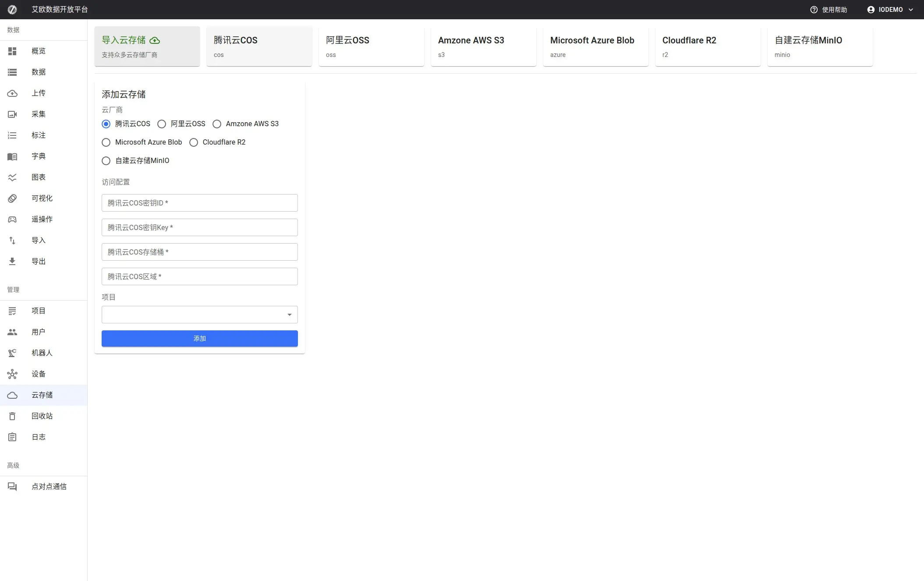
Task: Open the 点对点通信 chat icon
Action: tap(12, 487)
